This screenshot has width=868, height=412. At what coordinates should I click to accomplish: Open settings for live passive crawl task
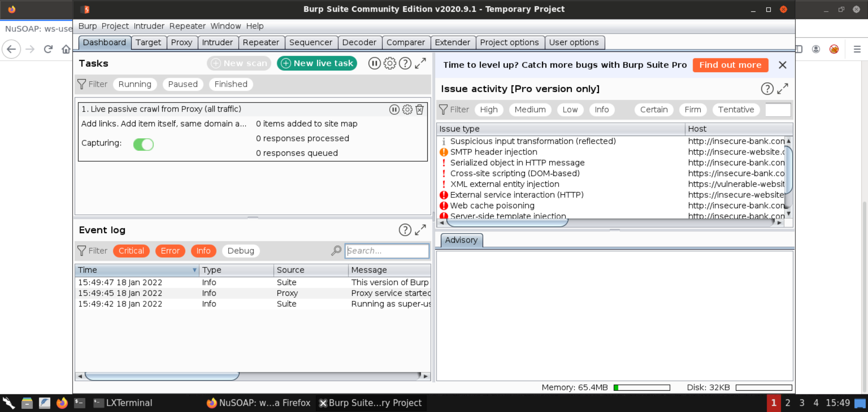pyautogui.click(x=407, y=109)
